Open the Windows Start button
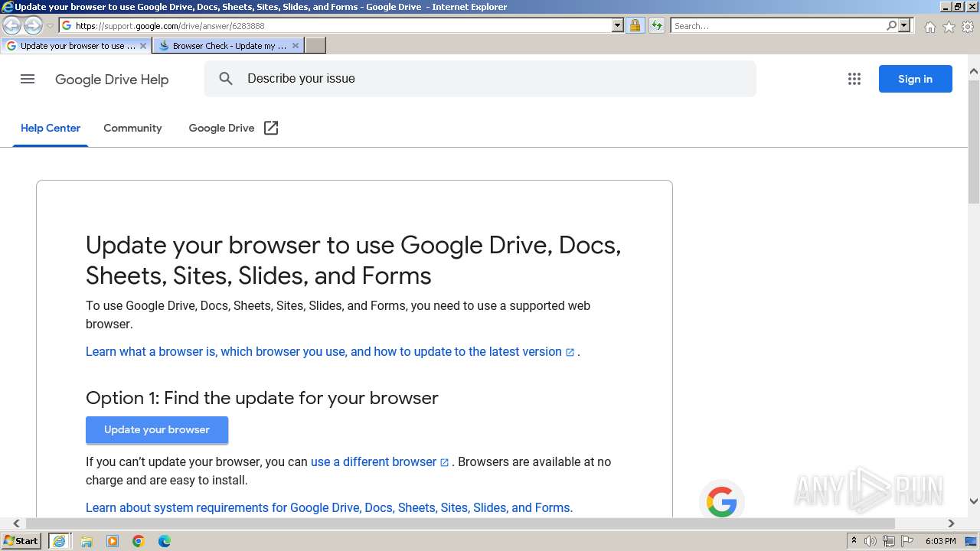This screenshot has width=980, height=551. coord(21,541)
